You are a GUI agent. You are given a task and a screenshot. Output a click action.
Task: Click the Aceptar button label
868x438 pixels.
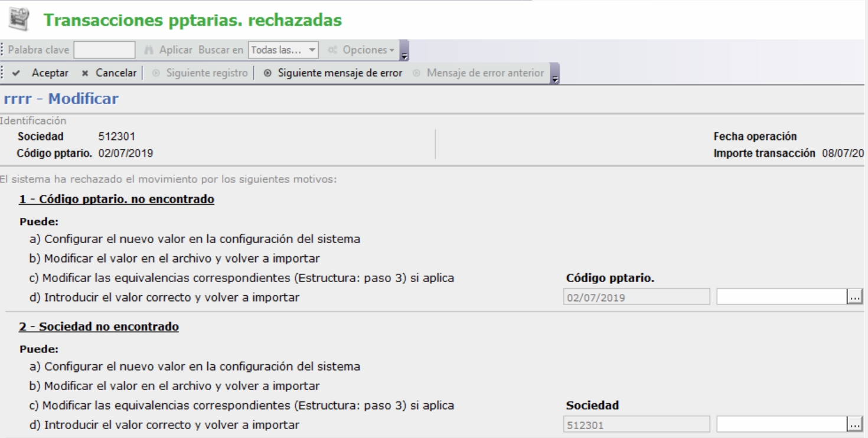pos(50,73)
